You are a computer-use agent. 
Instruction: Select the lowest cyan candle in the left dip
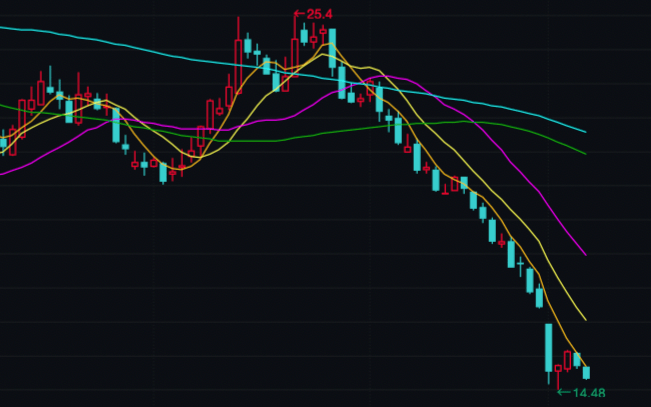[163, 173]
